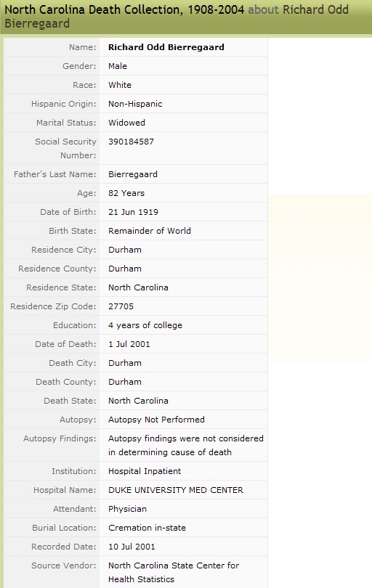
Task: Click the Date of Birth value 21 Jun 1919
Action: pos(133,212)
